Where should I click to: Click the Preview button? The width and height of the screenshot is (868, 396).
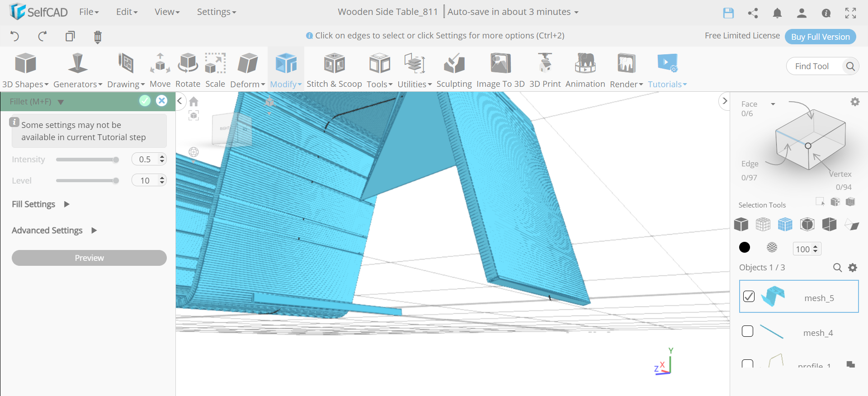point(89,258)
